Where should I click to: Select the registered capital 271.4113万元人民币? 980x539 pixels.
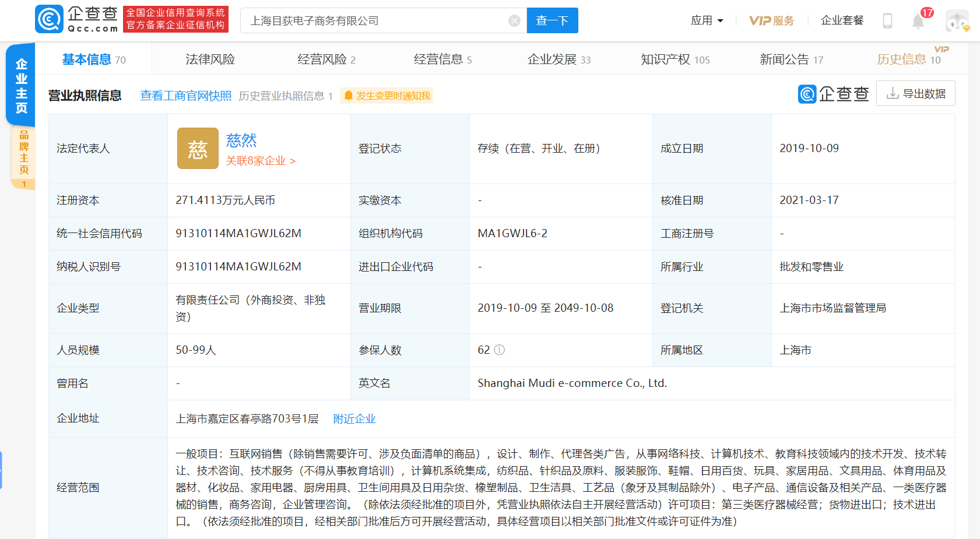(x=225, y=200)
